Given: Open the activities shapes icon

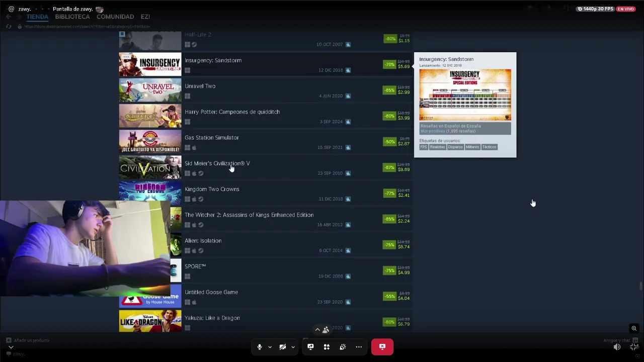Looking at the screenshot, I should click(327, 347).
